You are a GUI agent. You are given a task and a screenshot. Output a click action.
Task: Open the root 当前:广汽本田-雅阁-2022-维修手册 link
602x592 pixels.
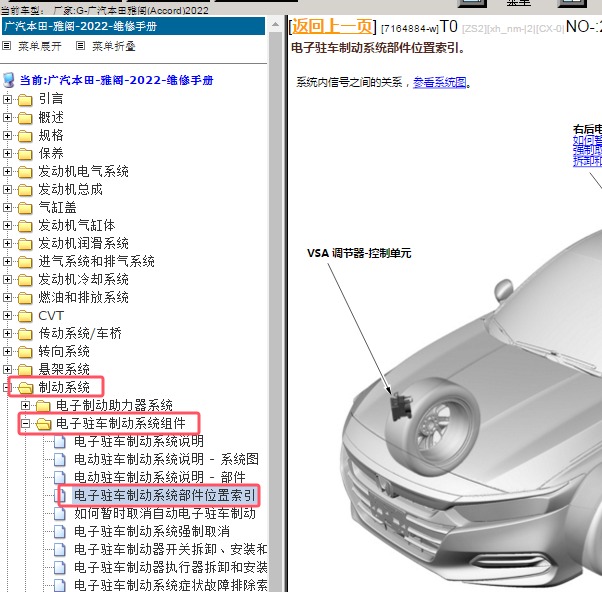click(117, 80)
